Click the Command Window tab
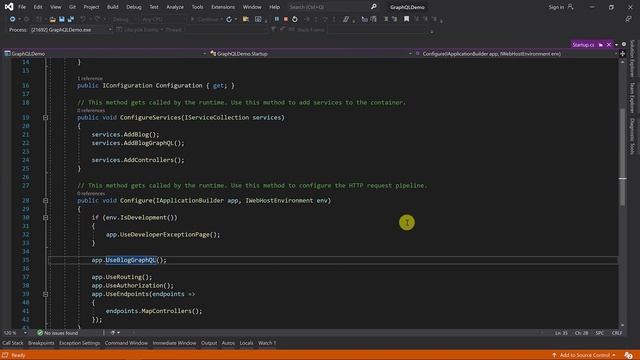Image resolution: width=640 pixels, height=360 pixels. pos(126,343)
